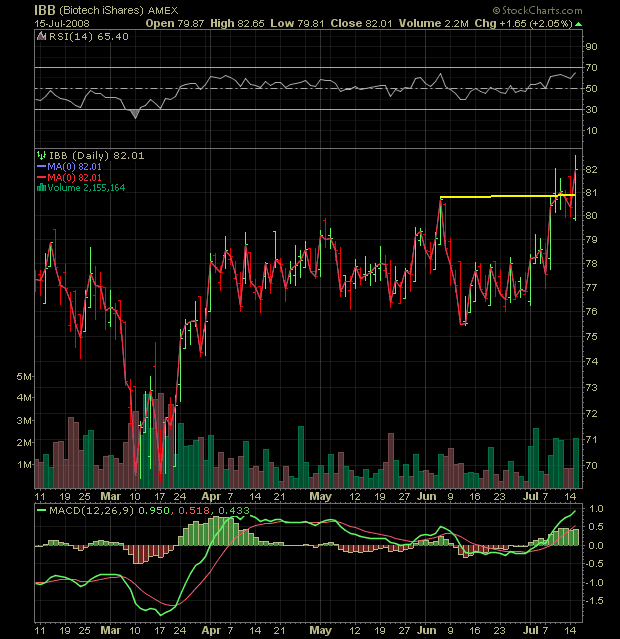The image size is (620, 639).
Task: Click the Volume 2.2M header value
Action: [x=434, y=23]
